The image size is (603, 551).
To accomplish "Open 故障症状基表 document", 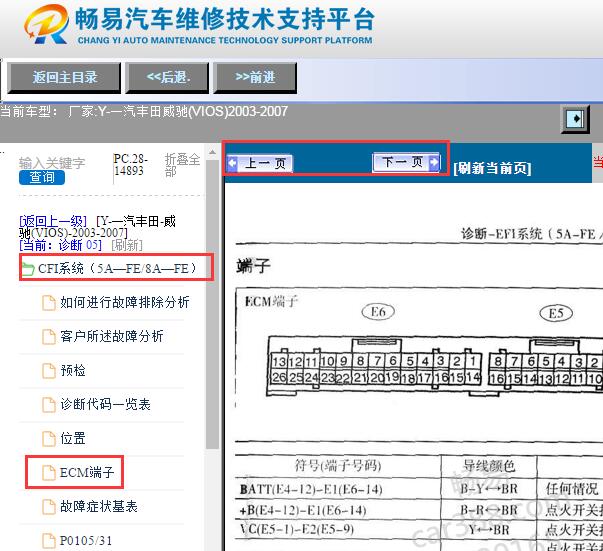I will [x=98, y=506].
